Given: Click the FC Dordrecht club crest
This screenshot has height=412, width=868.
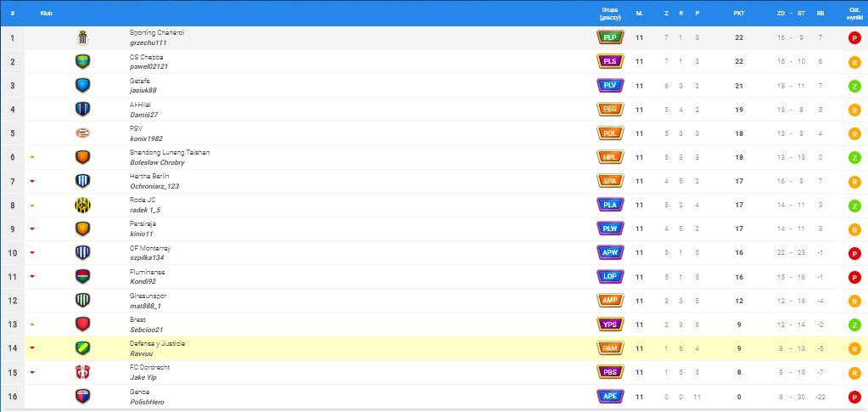Looking at the screenshot, I should [82, 373].
